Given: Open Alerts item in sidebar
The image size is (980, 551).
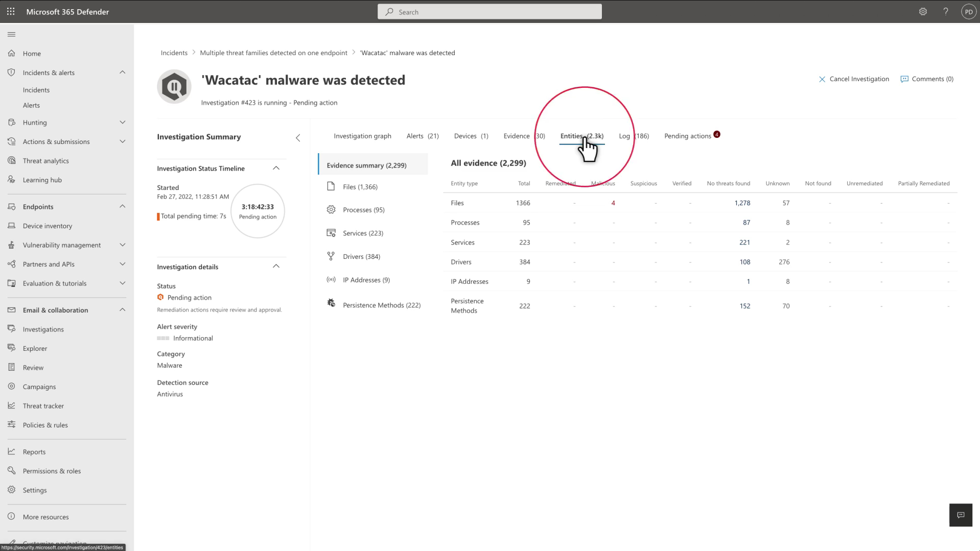Looking at the screenshot, I should tap(31, 105).
